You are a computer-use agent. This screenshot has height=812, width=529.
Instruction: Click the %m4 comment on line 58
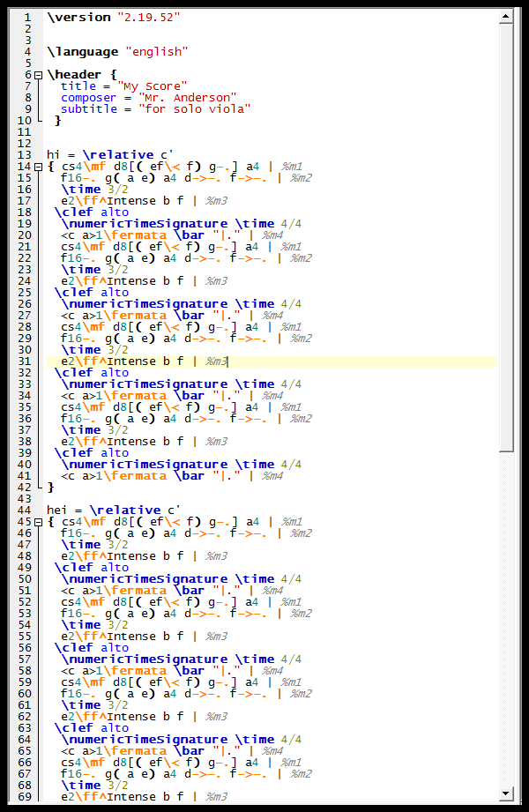point(272,671)
